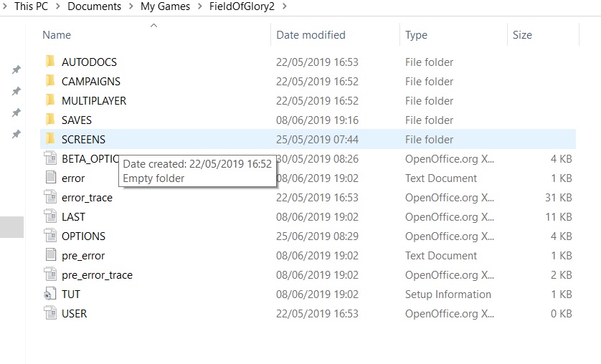Expand chevron before This PC breadcrumb
Viewport: 601px width, 364px height.
pyautogui.click(x=4, y=6)
